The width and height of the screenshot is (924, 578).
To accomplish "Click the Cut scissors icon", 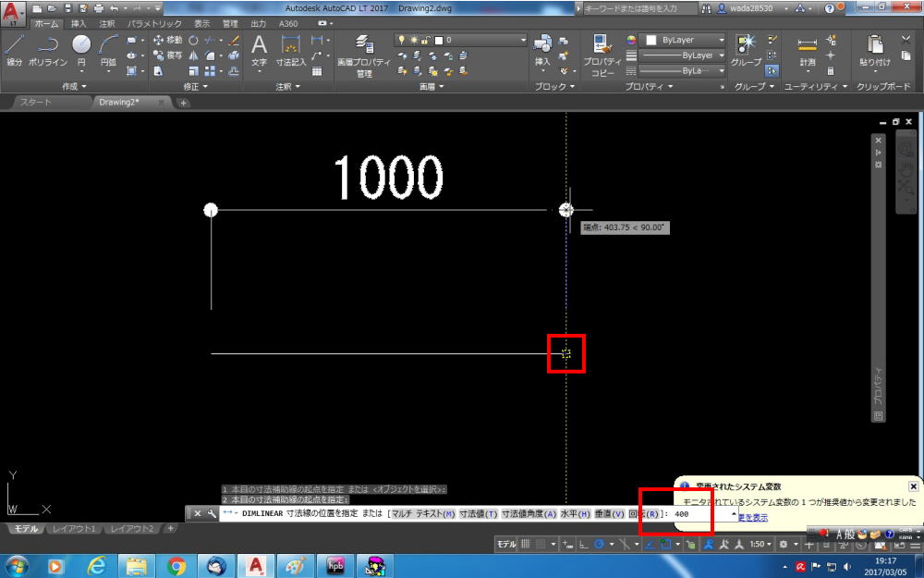I will pos(906,40).
